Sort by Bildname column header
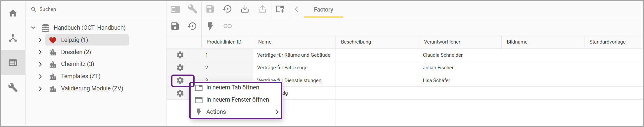Viewport: 644px width, 127px height. click(517, 42)
